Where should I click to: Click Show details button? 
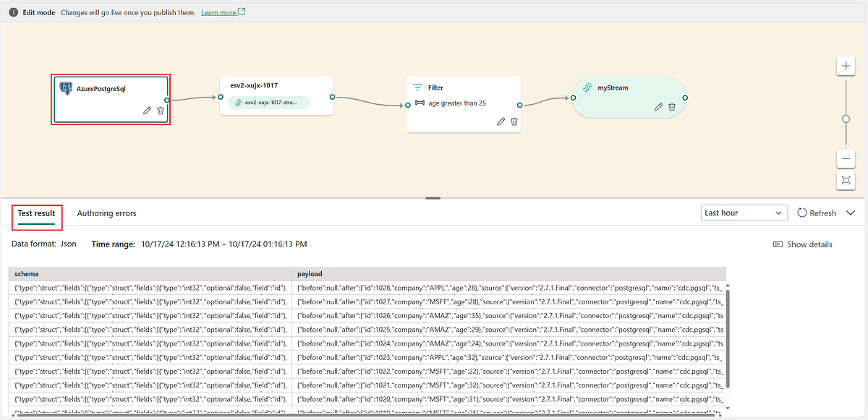(x=802, y=244)
